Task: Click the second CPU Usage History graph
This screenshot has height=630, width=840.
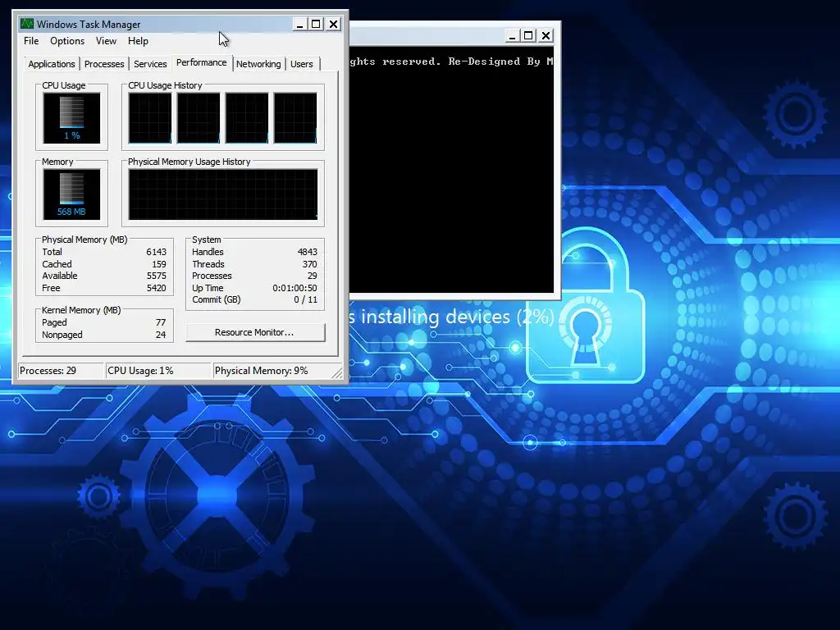Action: pyautogui.click(x=199, y=118)
